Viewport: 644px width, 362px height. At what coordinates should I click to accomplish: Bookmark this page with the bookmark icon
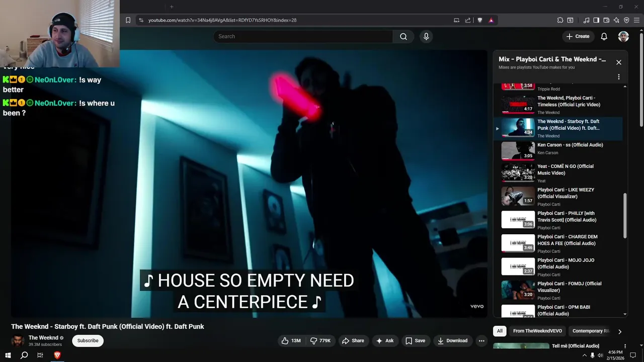128,20
